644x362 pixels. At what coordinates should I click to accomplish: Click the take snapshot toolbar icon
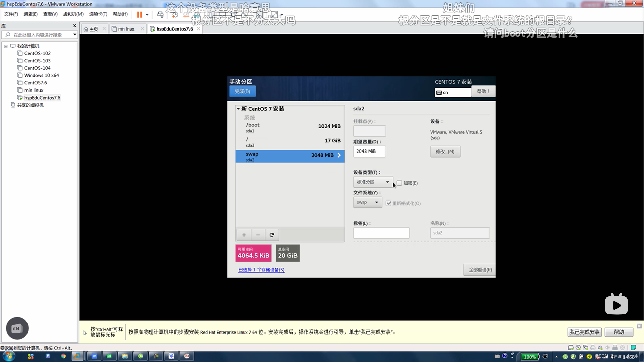[175, 15]
